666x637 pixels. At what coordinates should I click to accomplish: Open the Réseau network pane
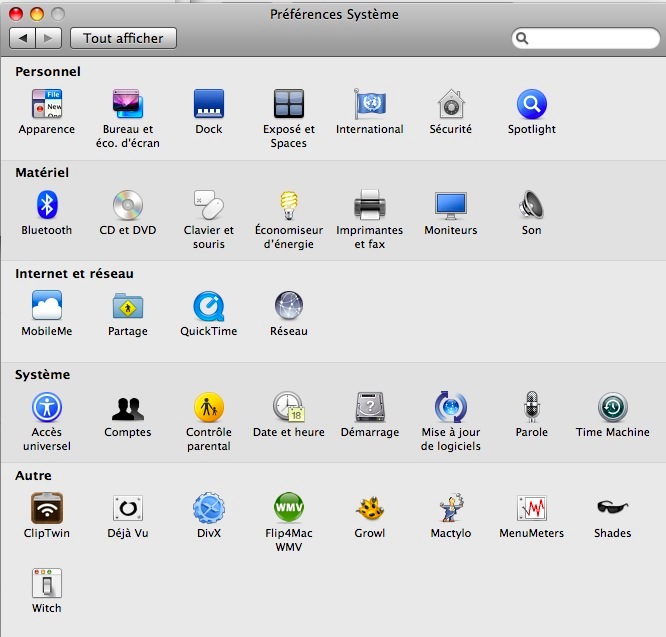pyautogui.click(x=288, y=307)
